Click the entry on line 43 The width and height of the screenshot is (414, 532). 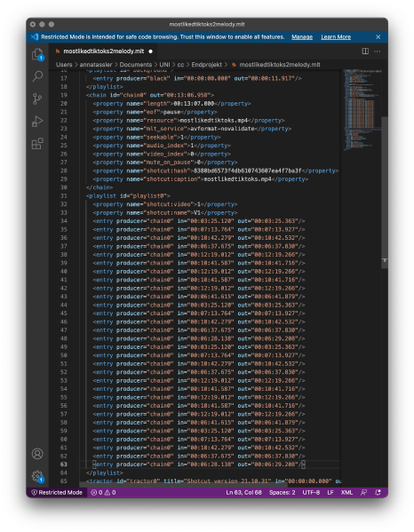[x=199, y=297]
